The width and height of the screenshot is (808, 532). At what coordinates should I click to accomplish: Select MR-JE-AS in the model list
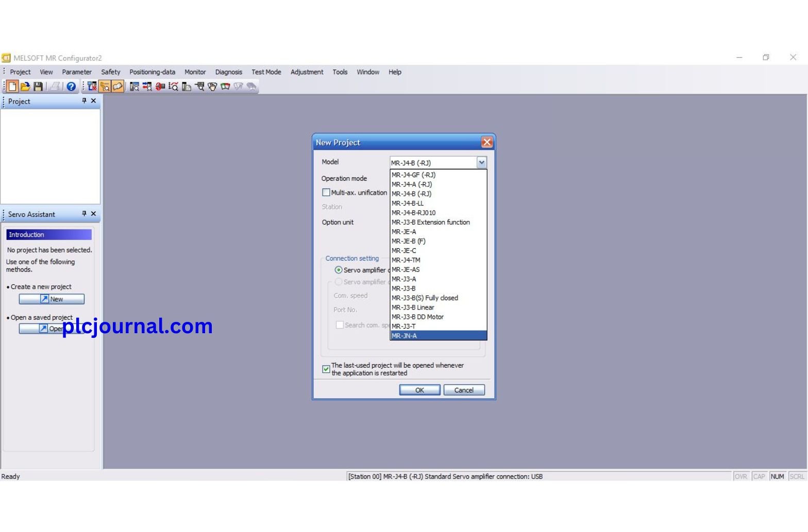[439, 269]
